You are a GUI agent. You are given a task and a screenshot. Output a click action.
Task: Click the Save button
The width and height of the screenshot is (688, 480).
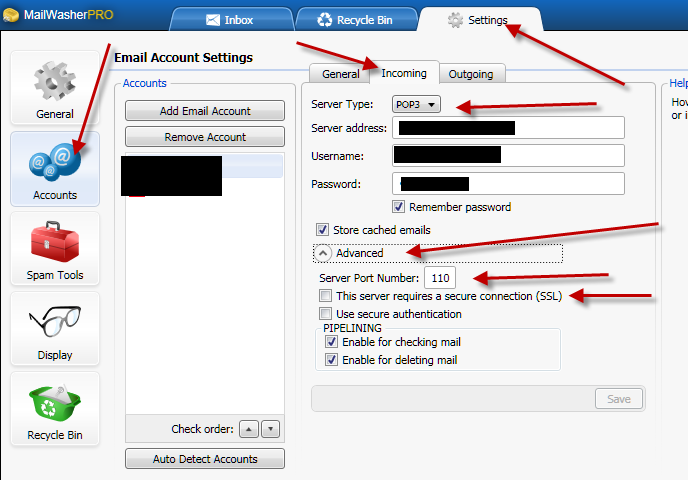(619, 399)
